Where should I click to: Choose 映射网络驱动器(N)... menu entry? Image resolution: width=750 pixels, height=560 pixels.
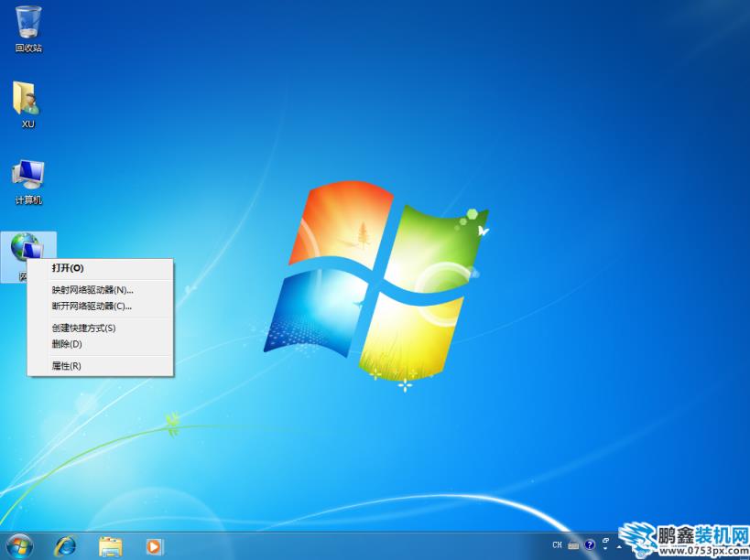(101, 290)
